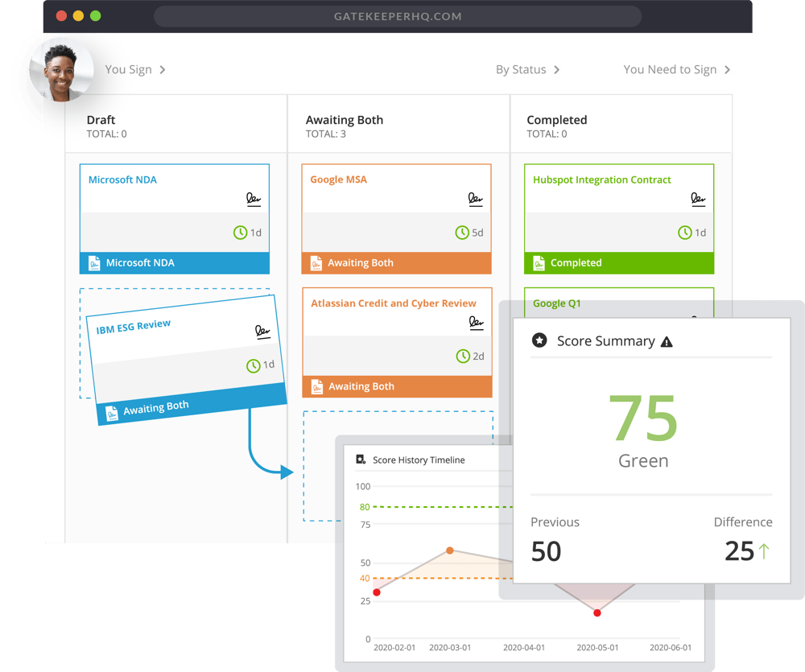Open the Microsoft NDA title link
805x672 pixels.
coord(122,179)
